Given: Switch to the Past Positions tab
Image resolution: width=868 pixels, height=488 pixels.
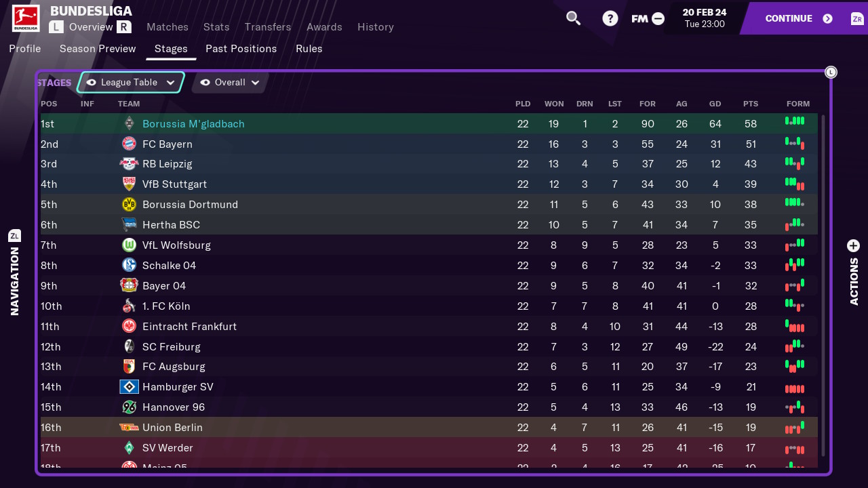Looking at the screenshot, I should click(x=241, y=49).
